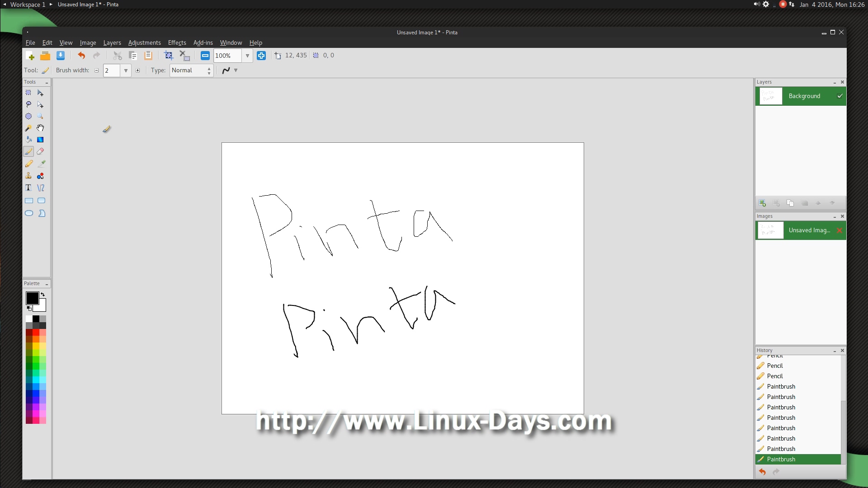Click the New Image toolbar icon
Viewport: 868px width, 488px height.
(x=31, y=56)
